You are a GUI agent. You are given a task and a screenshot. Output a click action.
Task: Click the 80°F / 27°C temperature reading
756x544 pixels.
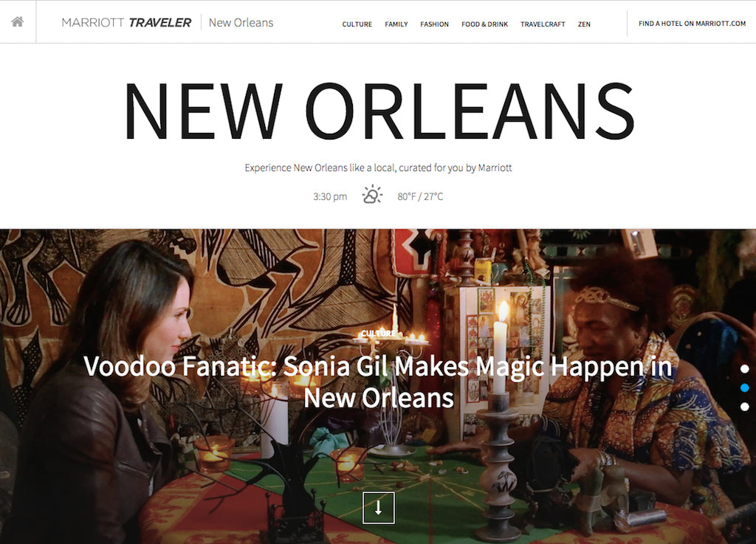coord(420,196)
